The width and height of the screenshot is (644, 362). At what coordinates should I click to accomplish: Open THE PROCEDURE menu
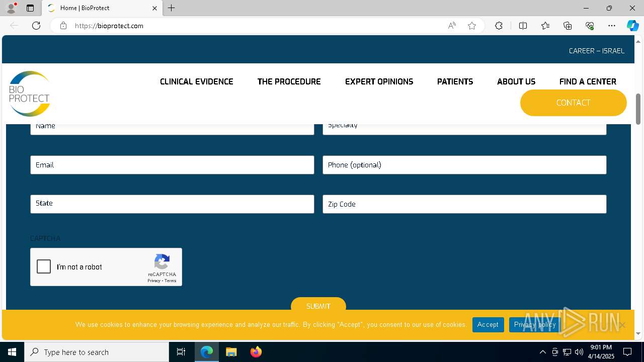coord(289,81)
